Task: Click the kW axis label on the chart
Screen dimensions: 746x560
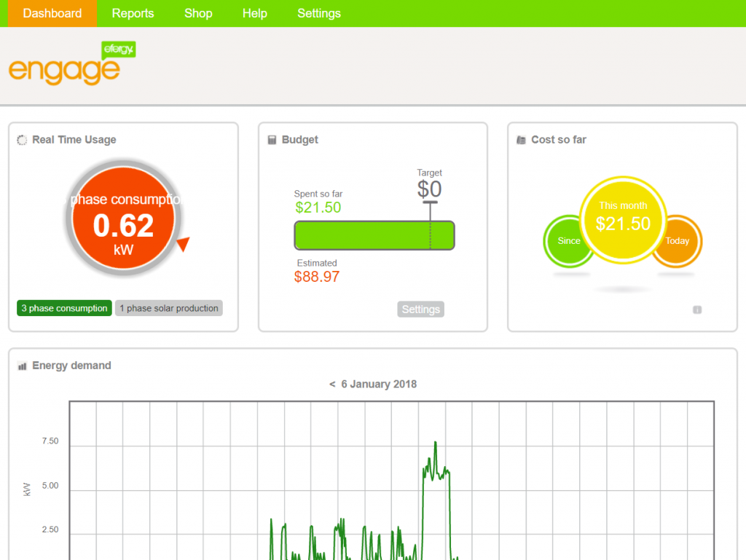Action: click(x=27, y=489)
